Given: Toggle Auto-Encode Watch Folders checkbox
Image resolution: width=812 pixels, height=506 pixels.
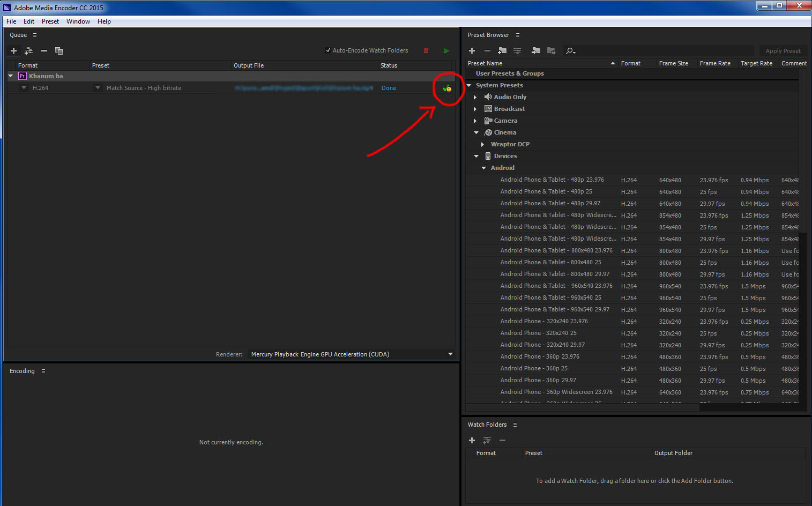Looking at the screenshot, I should pos(328,50).
